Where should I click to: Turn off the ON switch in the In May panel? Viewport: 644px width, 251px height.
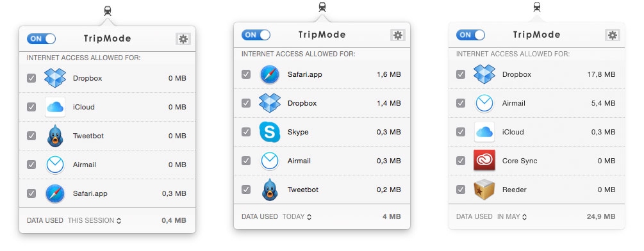click(x=471, y=35)
